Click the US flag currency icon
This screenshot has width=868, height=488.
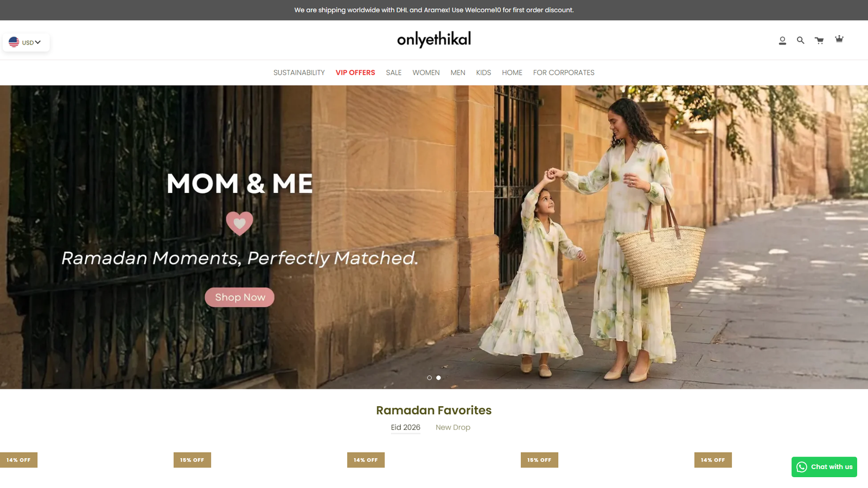click(x=14, y=42)
